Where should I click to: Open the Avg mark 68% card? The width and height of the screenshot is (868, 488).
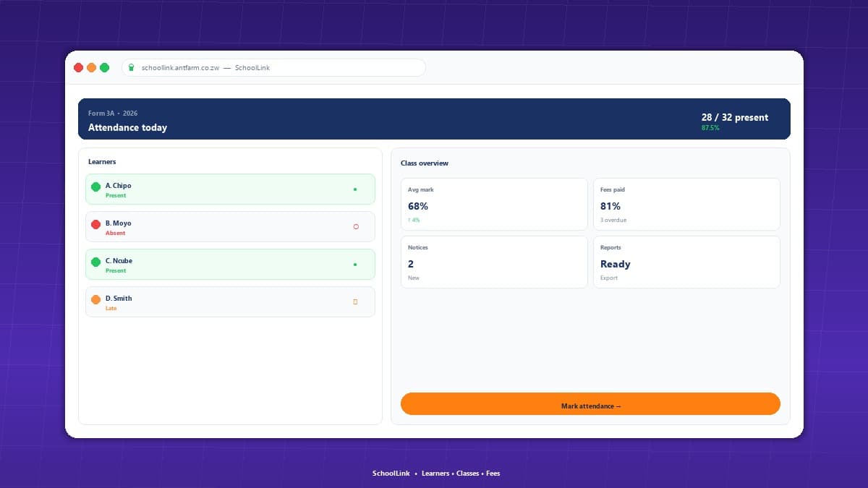pyautogui.click(x=494, y=205)
